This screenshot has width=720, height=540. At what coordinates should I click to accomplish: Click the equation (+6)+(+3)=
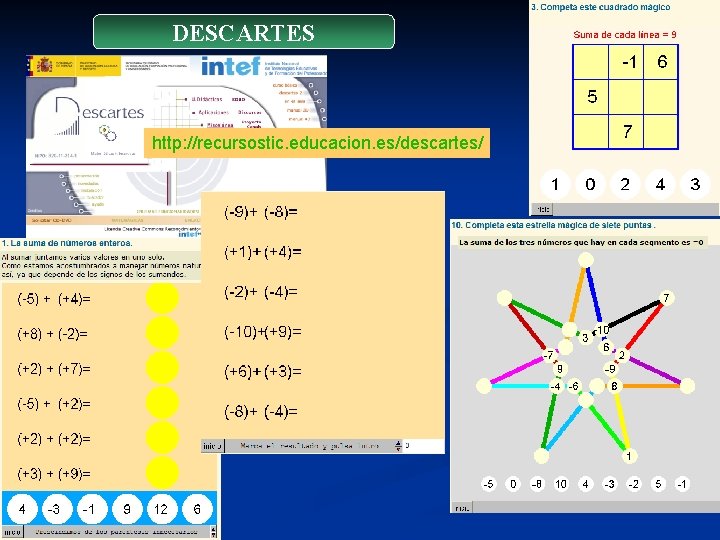263,371
